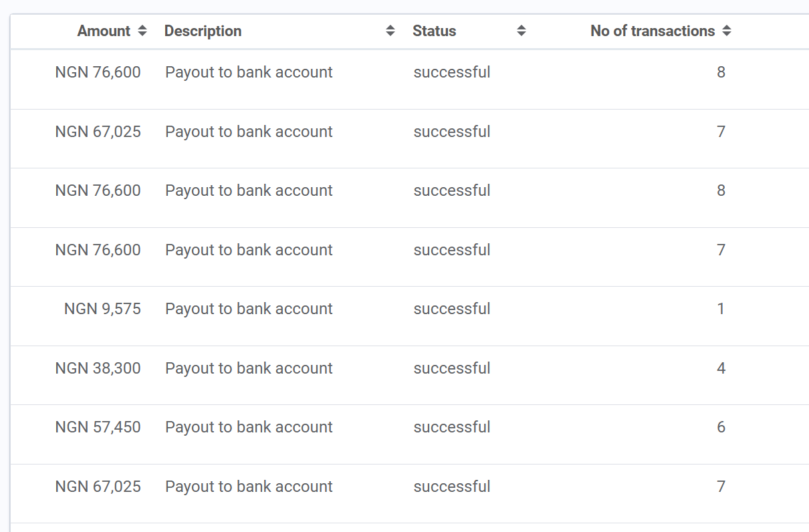Click transaction count 1 in NGN 9,575 row

click(721, 309)
